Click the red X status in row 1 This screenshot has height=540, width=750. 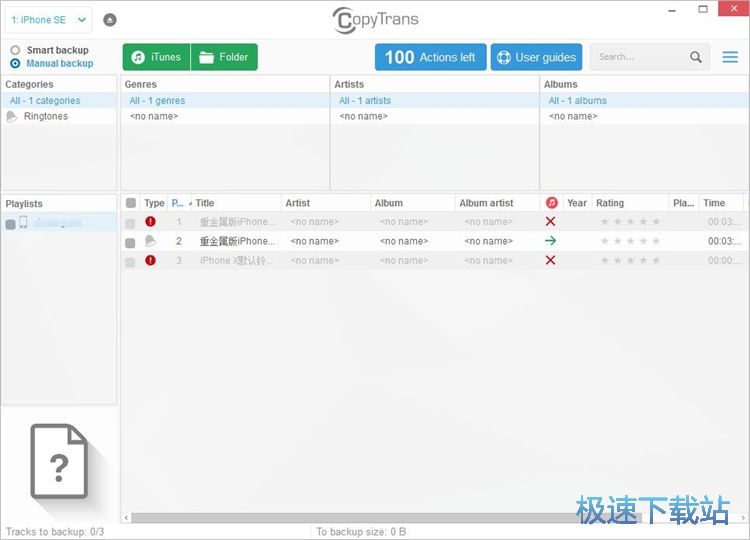click(551, 221)
